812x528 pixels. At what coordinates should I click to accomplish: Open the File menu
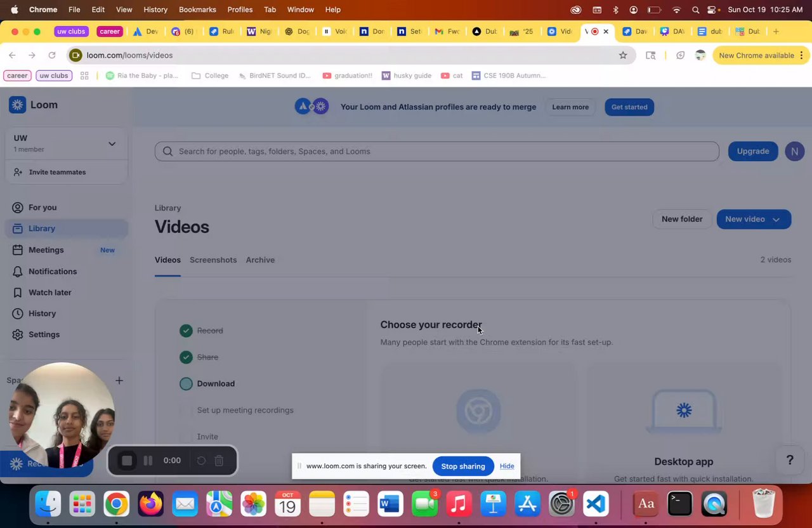[x=74, y=10]
